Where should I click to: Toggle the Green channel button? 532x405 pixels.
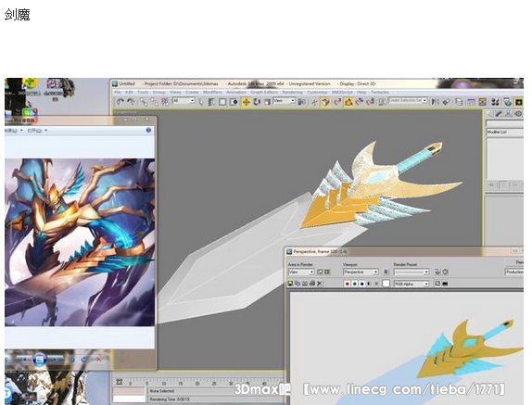point(354,284)
